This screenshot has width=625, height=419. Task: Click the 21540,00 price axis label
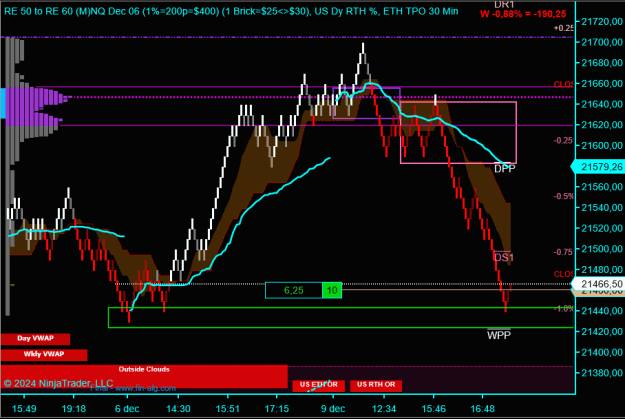click(602, 207)
